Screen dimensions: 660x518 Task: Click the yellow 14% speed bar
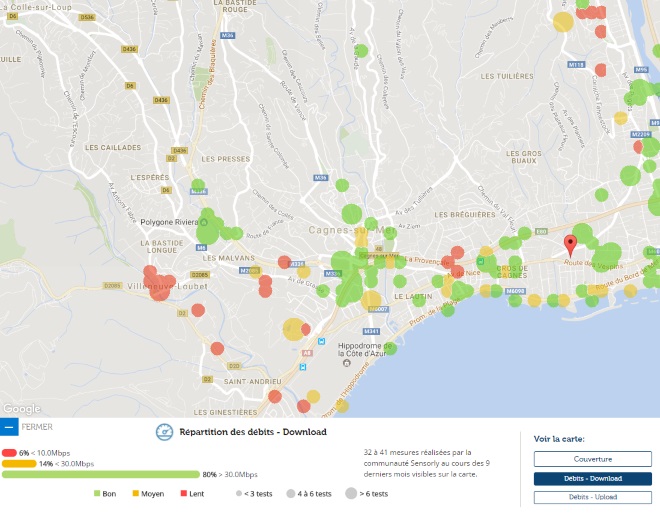[19, 464]
